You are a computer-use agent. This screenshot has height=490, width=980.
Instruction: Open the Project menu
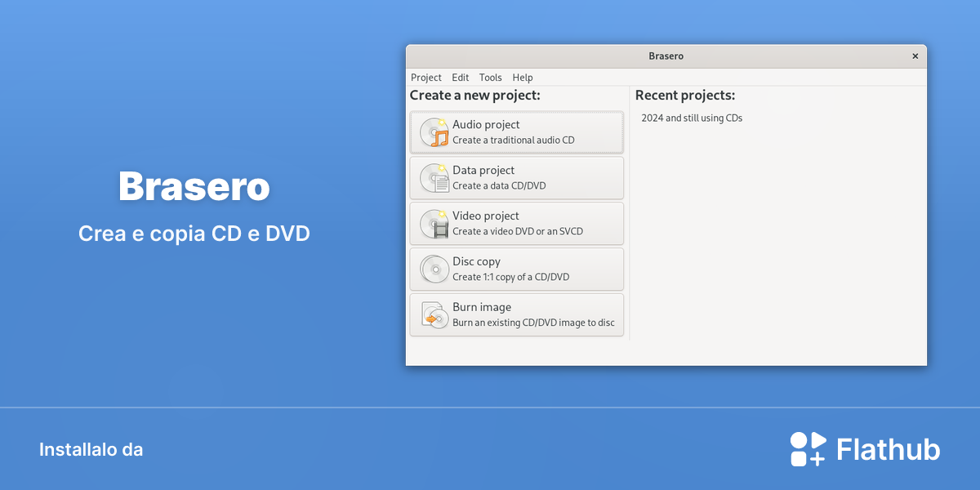pyautogui.click(x=426, y=78)
